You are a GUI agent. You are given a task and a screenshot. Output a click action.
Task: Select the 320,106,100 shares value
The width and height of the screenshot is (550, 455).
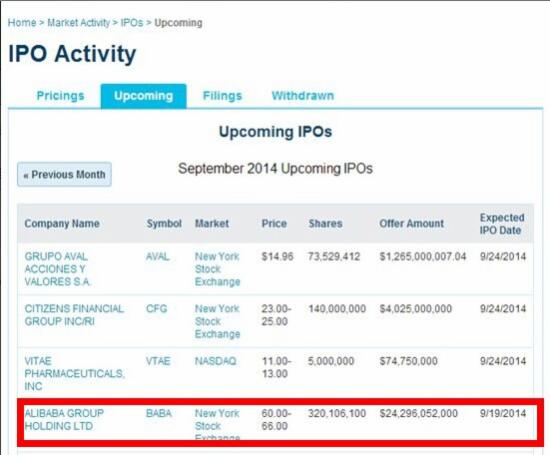coord(337,413)
